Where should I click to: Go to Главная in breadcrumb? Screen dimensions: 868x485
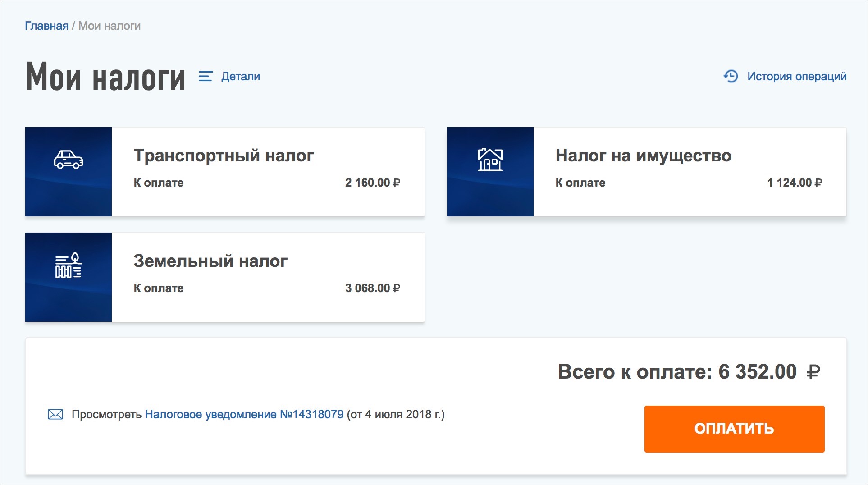46,26
